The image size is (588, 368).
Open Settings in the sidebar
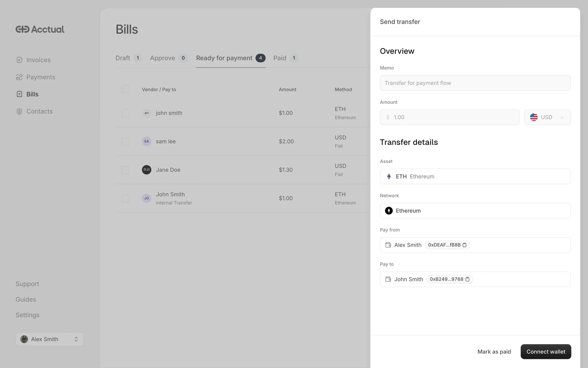tap(28, 315)
